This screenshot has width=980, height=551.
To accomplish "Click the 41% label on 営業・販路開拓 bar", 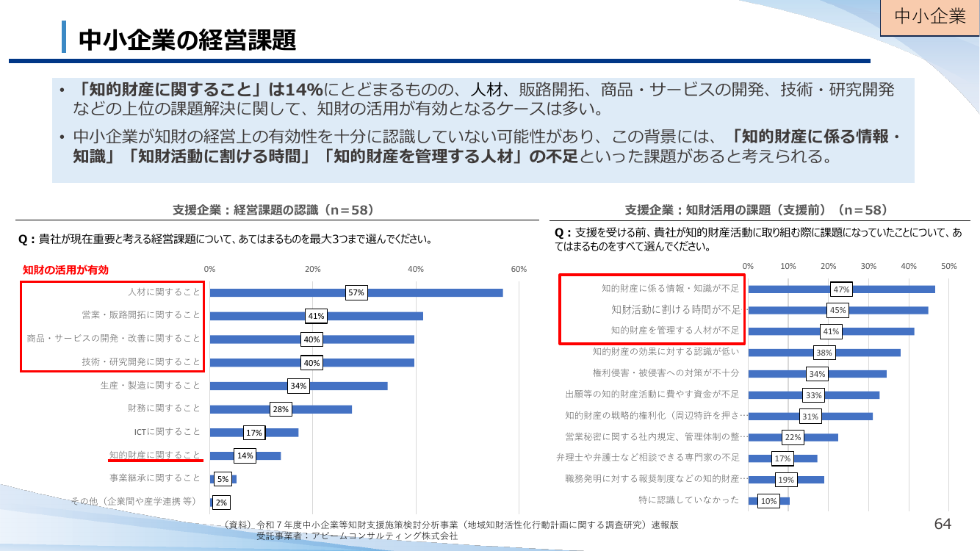I will (x=316, y=316).
